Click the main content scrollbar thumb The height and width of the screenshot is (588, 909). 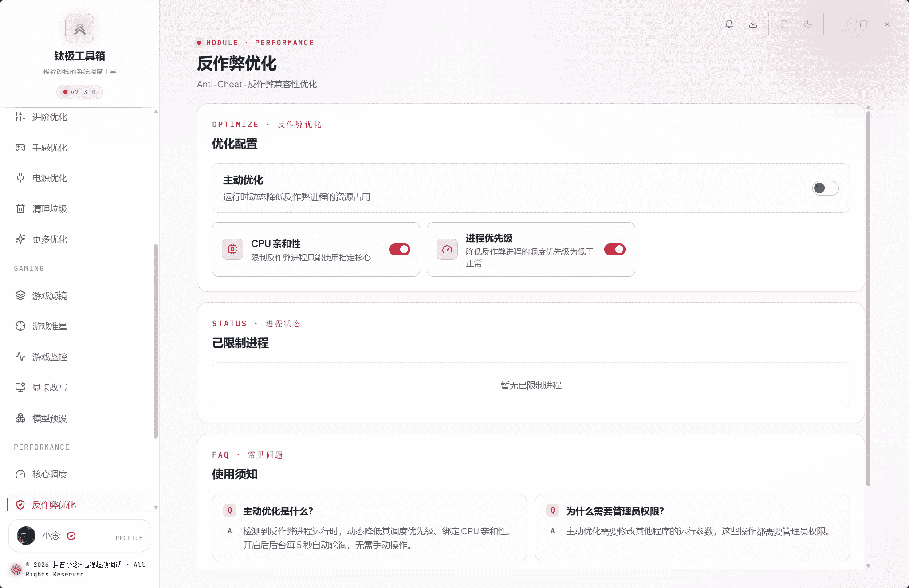click(x=868, y=298)
